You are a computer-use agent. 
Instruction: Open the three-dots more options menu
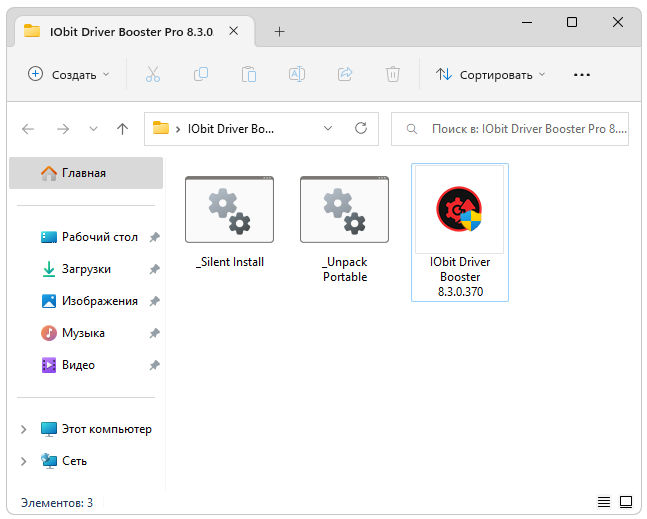tap(581, 75)
